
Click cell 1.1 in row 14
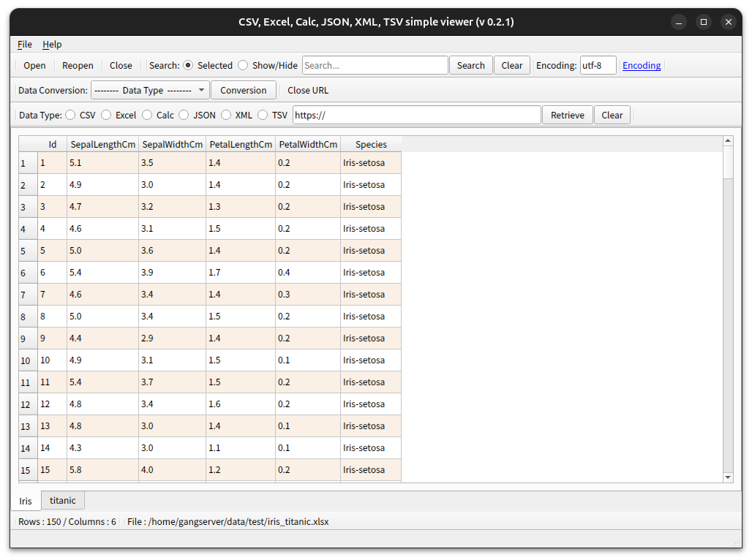(241, 448)
